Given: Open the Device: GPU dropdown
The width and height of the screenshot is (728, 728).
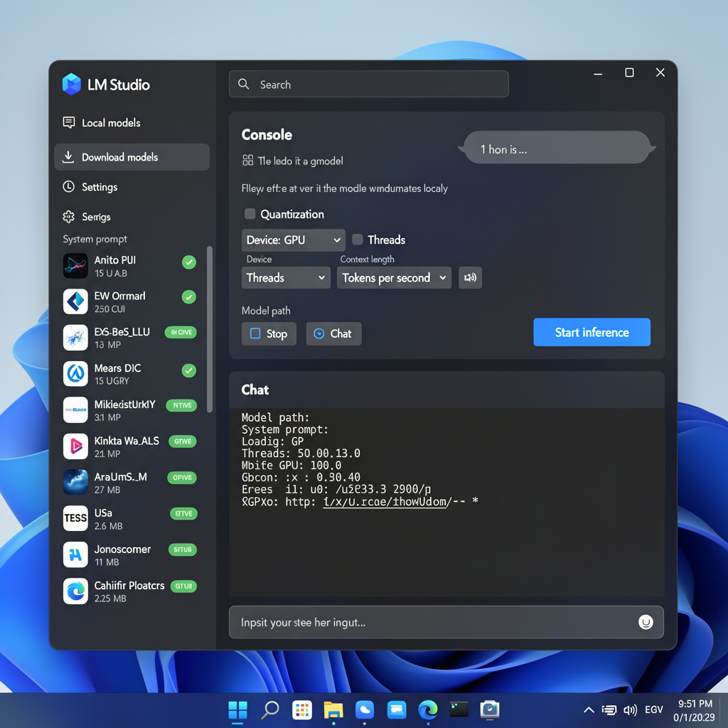Looking at the screenshot, I should click(x=293, y=240).
